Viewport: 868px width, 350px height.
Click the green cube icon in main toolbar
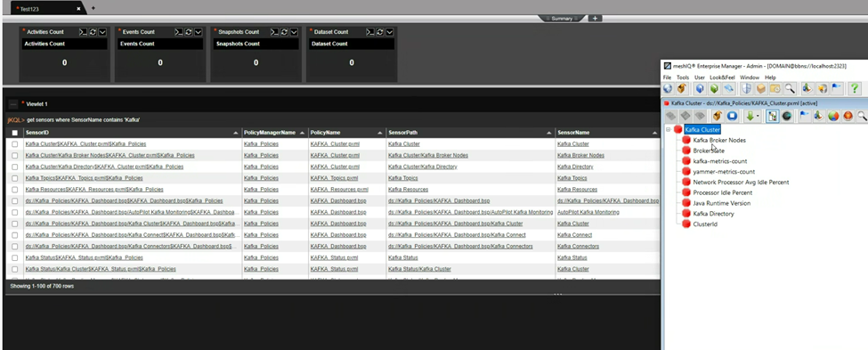(715, 88)
